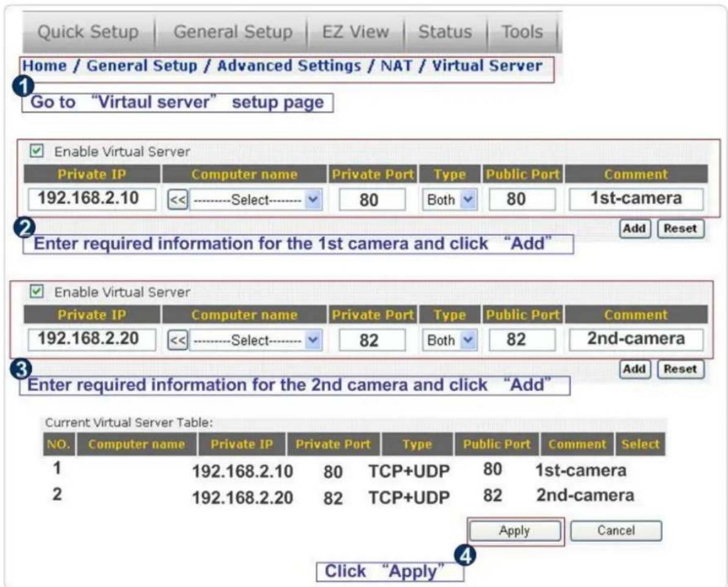Open Computer name dropdown in 1st-camera row
Viewport: 728px width, 587px height.
click(x=256, y=200)
